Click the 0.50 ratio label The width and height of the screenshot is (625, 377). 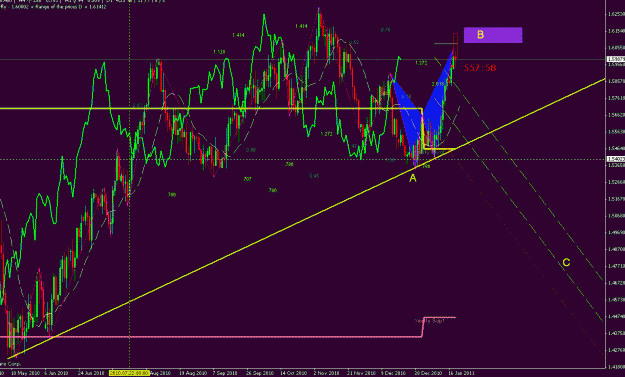pos(251,150)
